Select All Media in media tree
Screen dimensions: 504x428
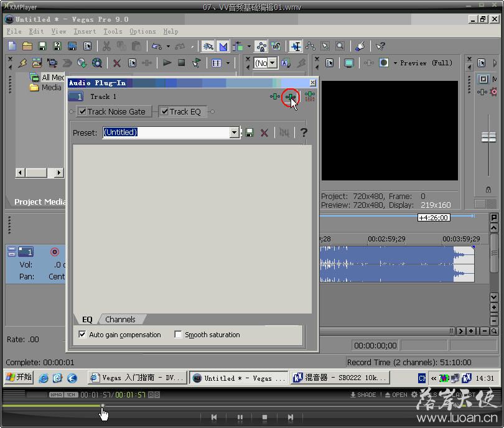[x=47, y=77]
